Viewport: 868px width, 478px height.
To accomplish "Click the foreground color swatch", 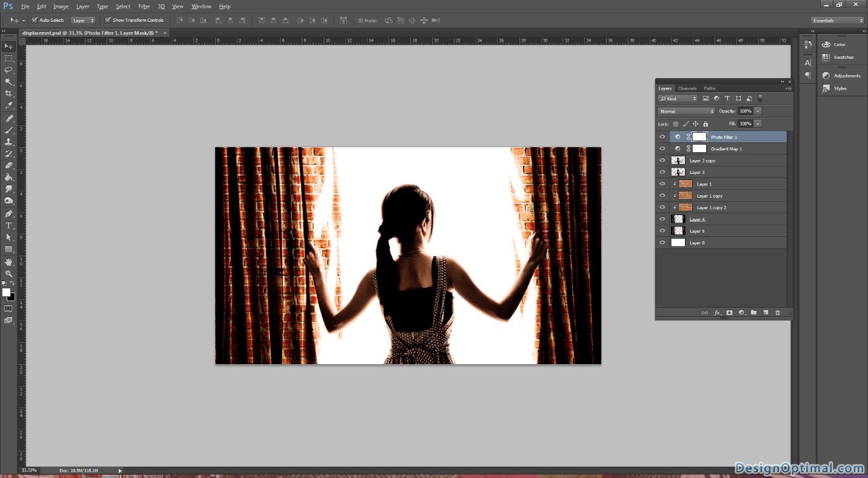I will point(6,293).
